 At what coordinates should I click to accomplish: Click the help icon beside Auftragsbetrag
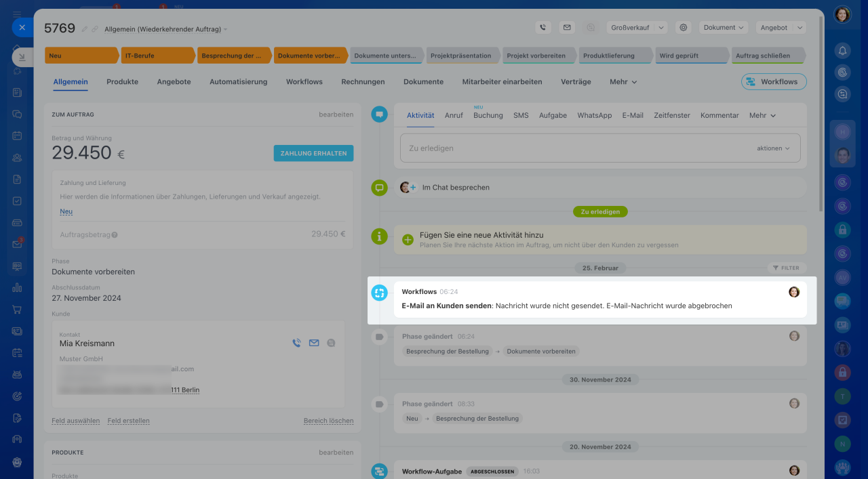[x=115, y=235]
